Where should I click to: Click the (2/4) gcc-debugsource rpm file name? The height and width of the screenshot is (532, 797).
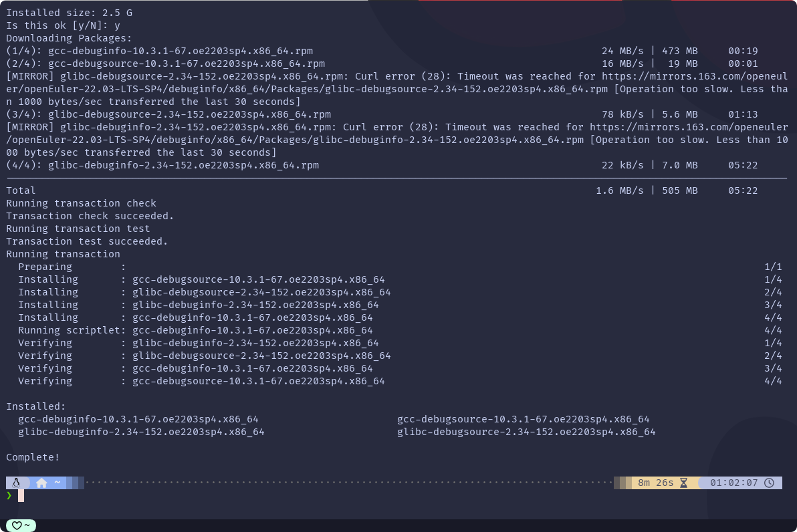coord(187,63)
